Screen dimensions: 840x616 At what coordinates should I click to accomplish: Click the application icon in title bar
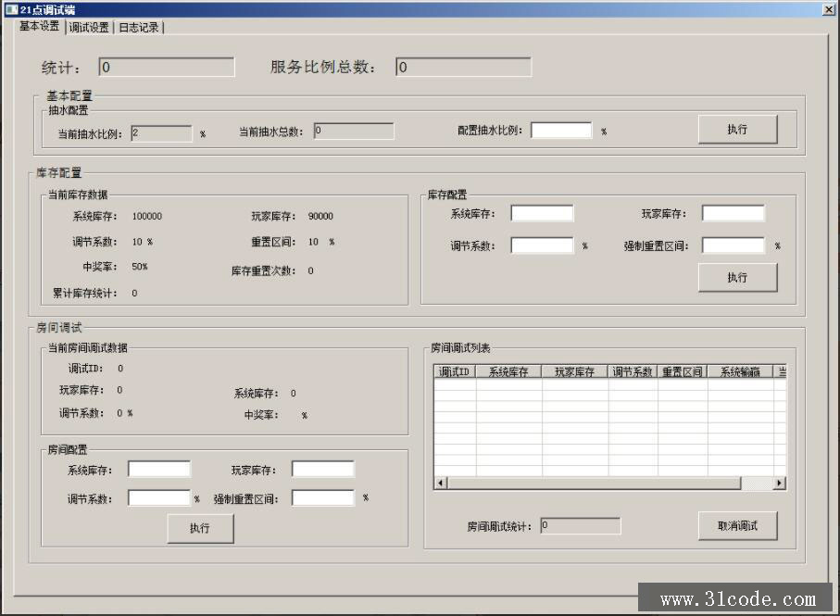coord(11,8)
